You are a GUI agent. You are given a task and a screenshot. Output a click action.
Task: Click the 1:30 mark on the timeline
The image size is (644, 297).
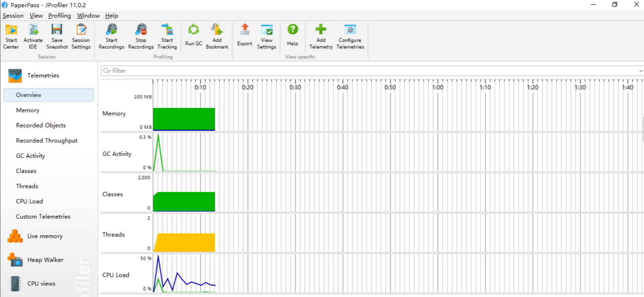click(580, 88)
